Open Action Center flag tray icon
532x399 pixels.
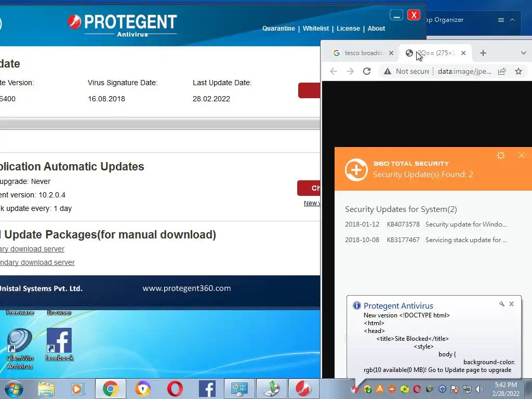click(455, 389)
